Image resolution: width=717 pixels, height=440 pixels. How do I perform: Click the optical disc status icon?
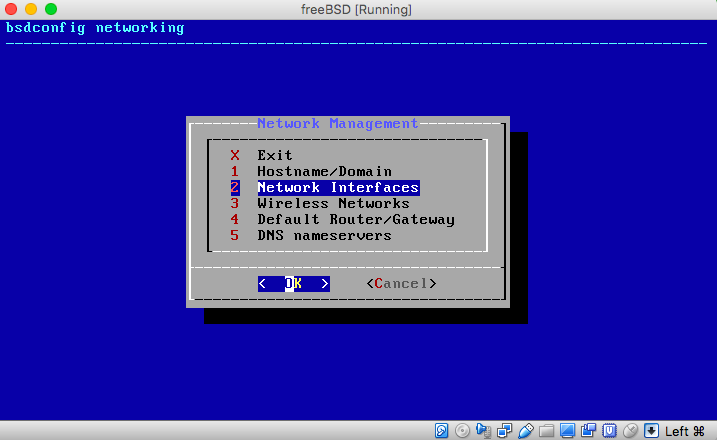pos(462,430)
